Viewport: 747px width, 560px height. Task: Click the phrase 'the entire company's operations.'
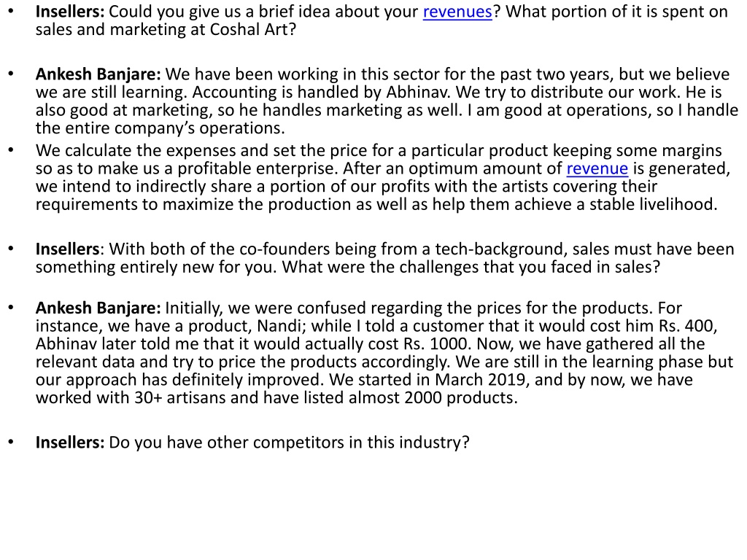[x=160, y=128]
